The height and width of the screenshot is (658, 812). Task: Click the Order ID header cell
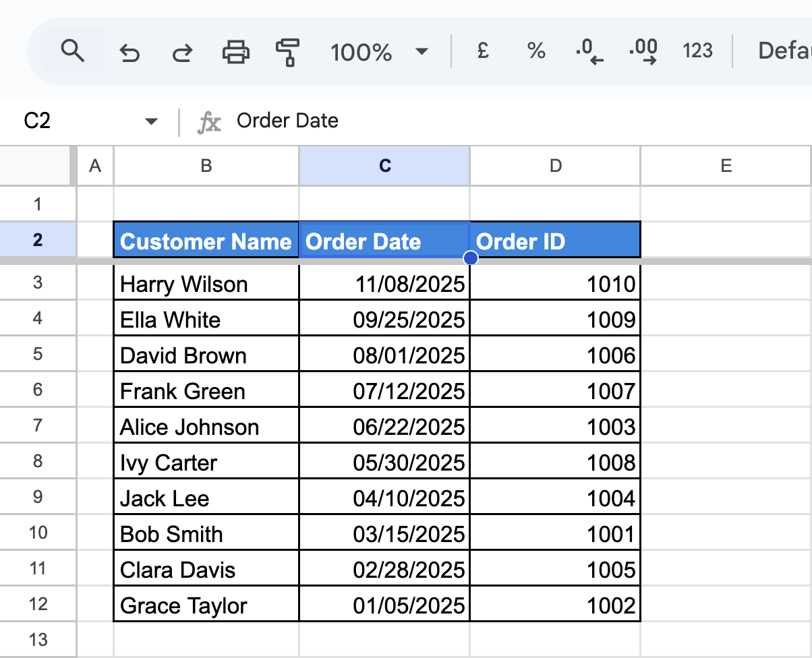[x=555, y=240]
